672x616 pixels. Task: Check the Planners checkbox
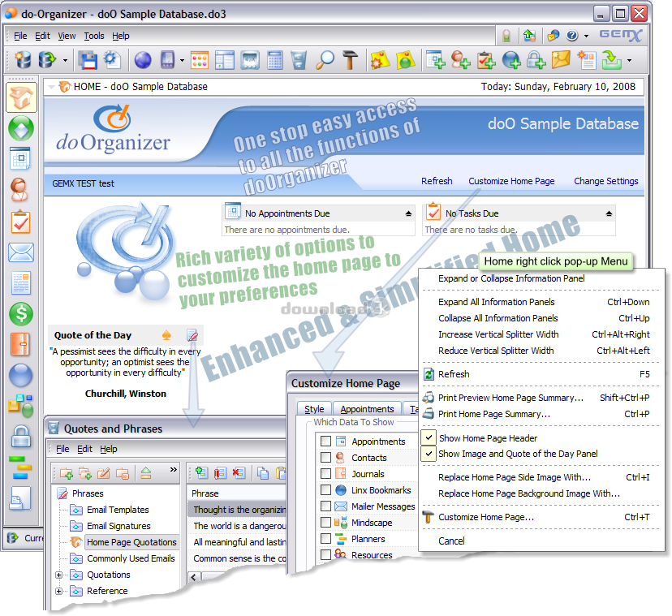325,539
